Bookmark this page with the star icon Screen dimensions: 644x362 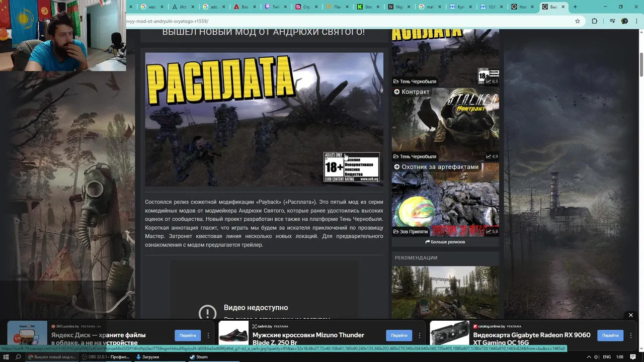pos(578,21)
